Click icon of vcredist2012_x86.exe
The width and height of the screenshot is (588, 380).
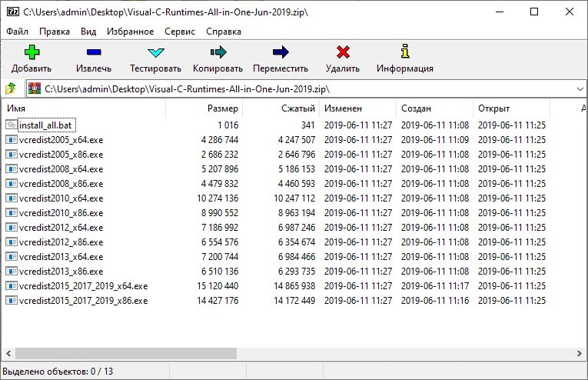(x=12, y=242)
